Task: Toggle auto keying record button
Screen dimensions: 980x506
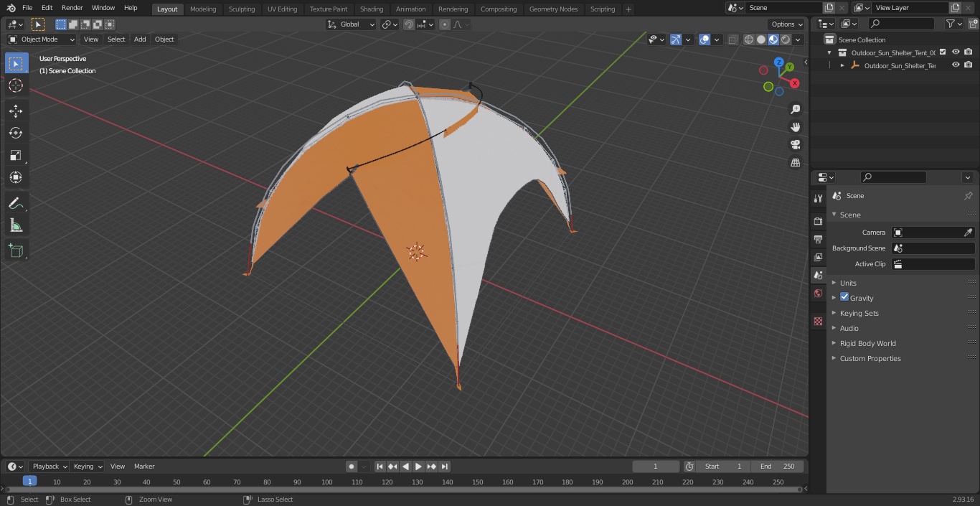Action: [352, 467]
